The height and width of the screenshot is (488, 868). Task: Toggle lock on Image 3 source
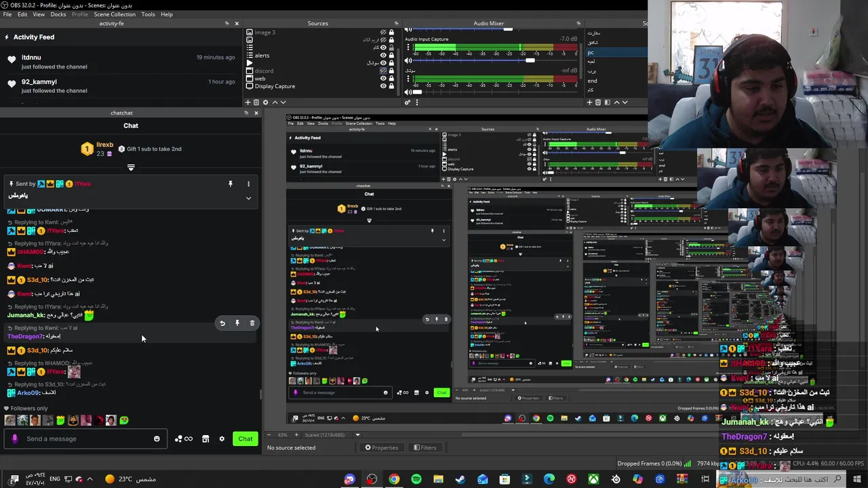tap(391, 33)
